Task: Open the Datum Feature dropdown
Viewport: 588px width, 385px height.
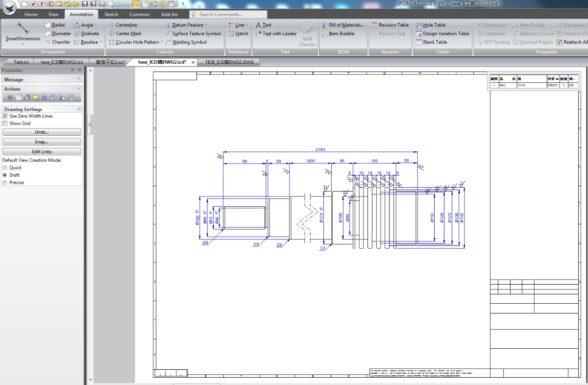Action: 206,25
